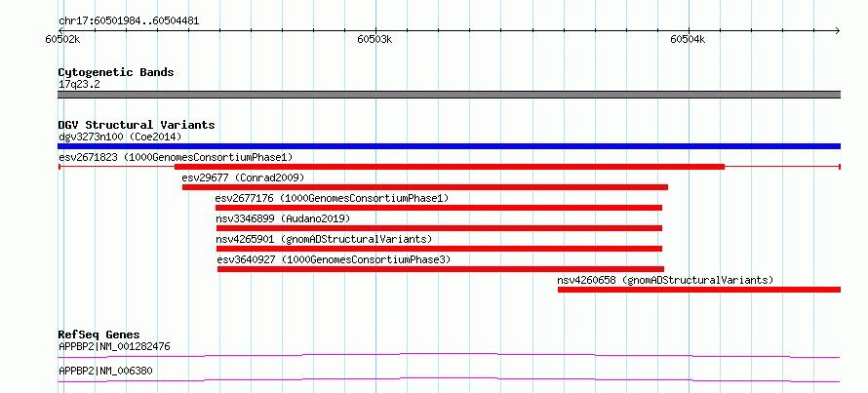Click the dgv3273n100 (Coe2014) label
Viewport: 868px width, 393px height.
[120, 137]
